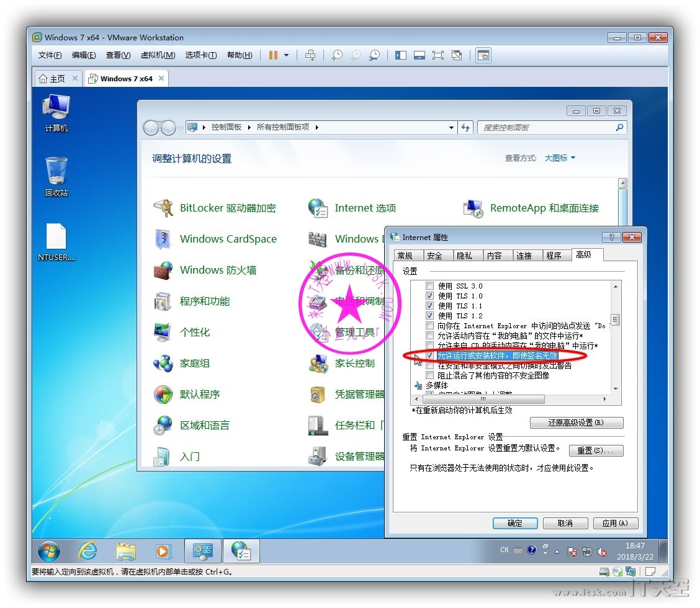Expand the power options arrow beside pause
This screenshot has height=608, width=700.
pos(286,55)
